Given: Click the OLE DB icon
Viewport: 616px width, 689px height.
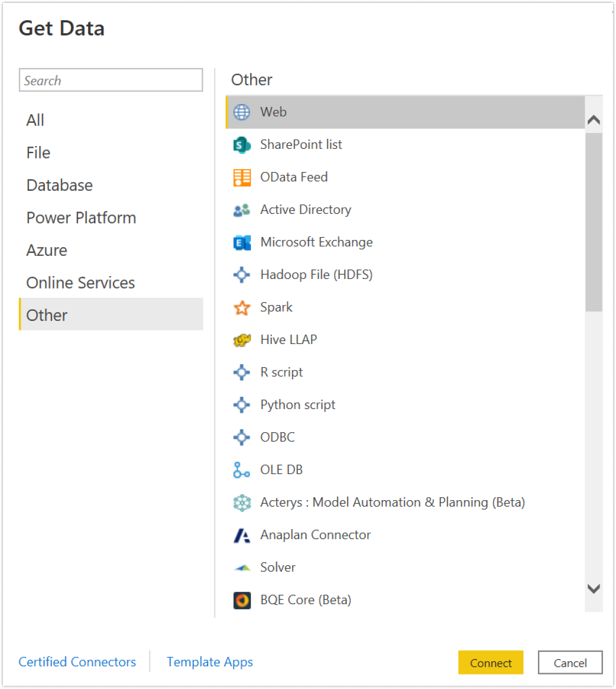Looking at the screenshot, I should pos(241,470).
